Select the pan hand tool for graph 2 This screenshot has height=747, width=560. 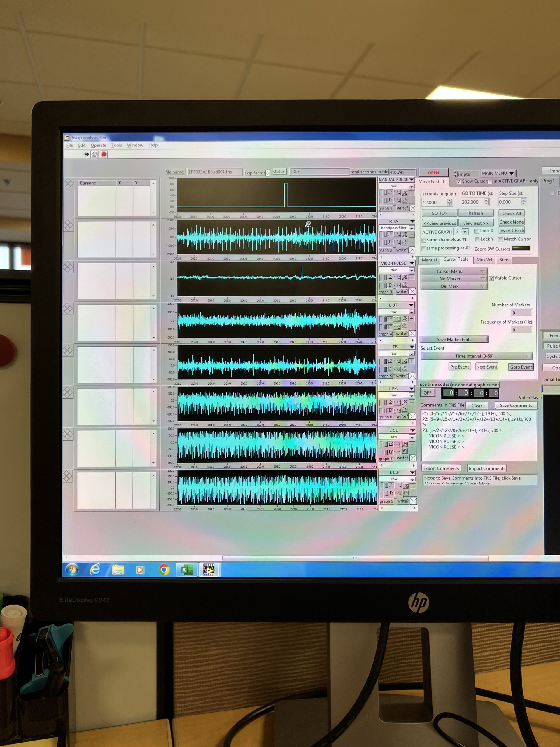[x=405, y=242]
